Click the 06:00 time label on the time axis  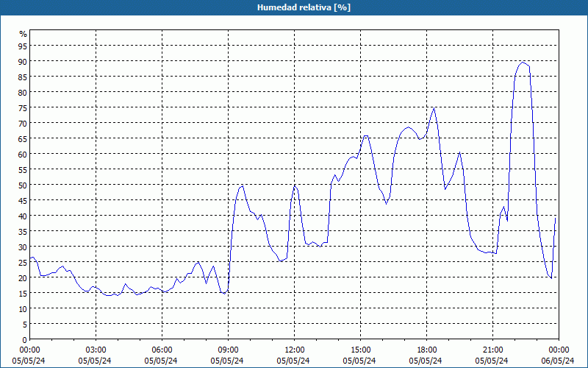[162, 350]
